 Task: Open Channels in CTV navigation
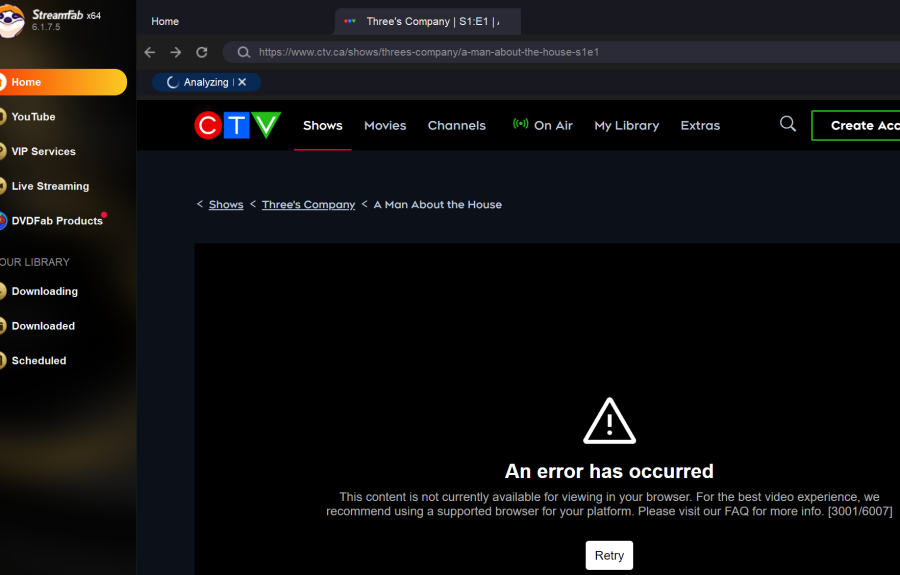(456, 125)
